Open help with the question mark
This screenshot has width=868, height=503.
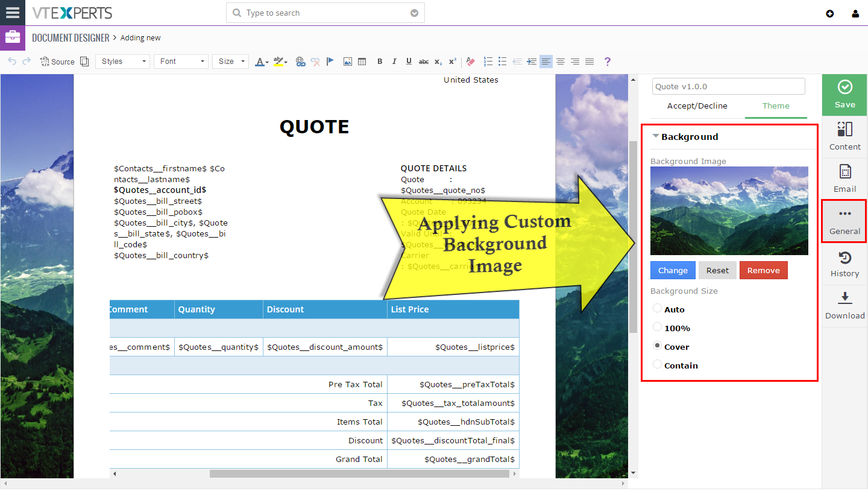tap(608, 62)
